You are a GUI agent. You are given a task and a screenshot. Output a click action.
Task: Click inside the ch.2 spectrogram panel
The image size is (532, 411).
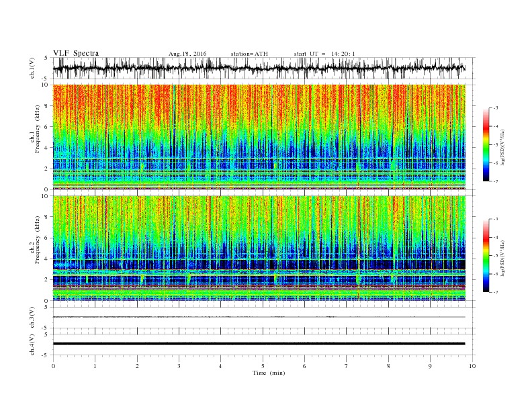click(x=259, y=248)
